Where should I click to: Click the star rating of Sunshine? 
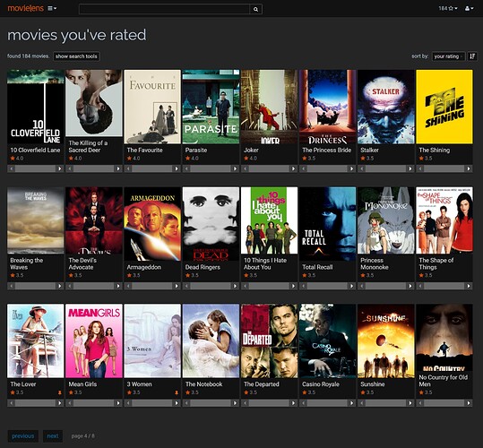[367, 392]
